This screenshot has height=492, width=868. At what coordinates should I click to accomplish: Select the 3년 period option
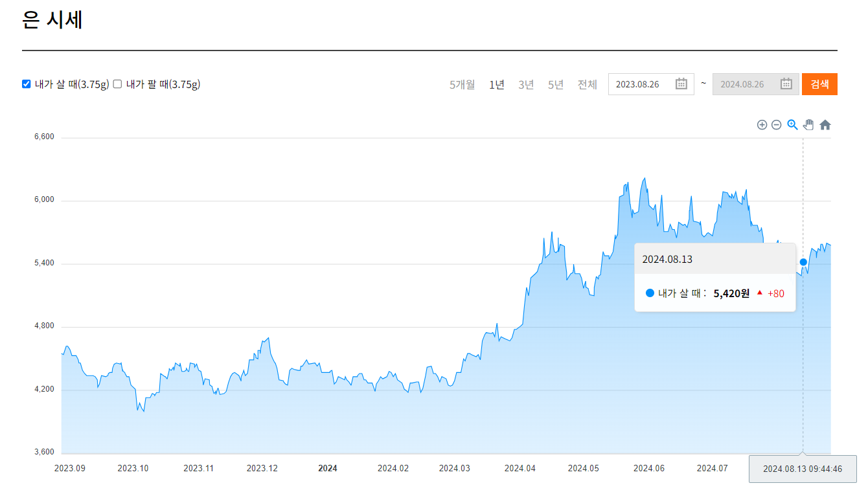tap(526, 84)
